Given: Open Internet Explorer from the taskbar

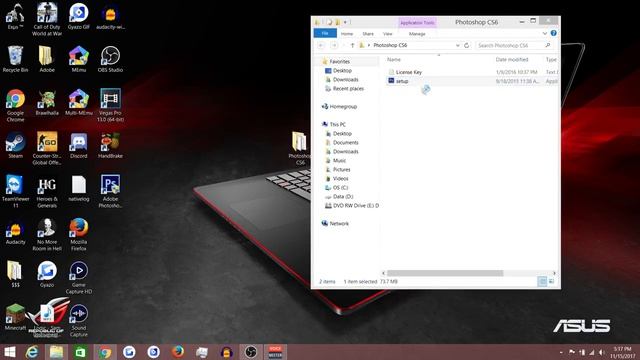Looking at the screenshot, I should coord(32,352).
